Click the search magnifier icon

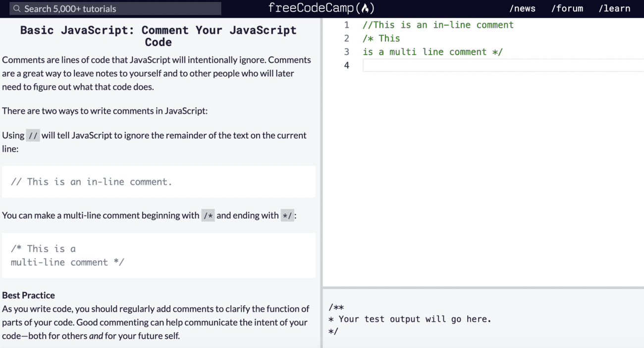pos(16,8)
